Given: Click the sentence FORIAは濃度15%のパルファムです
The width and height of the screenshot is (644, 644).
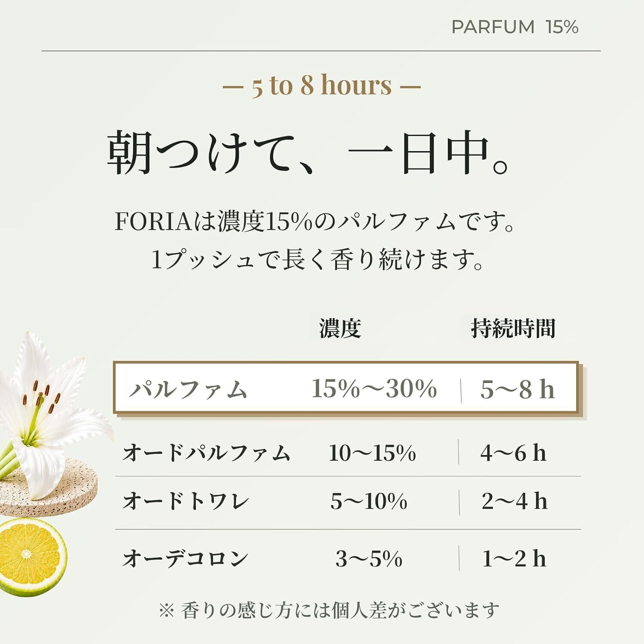Looking at the screenshot, I should [315, 222].
